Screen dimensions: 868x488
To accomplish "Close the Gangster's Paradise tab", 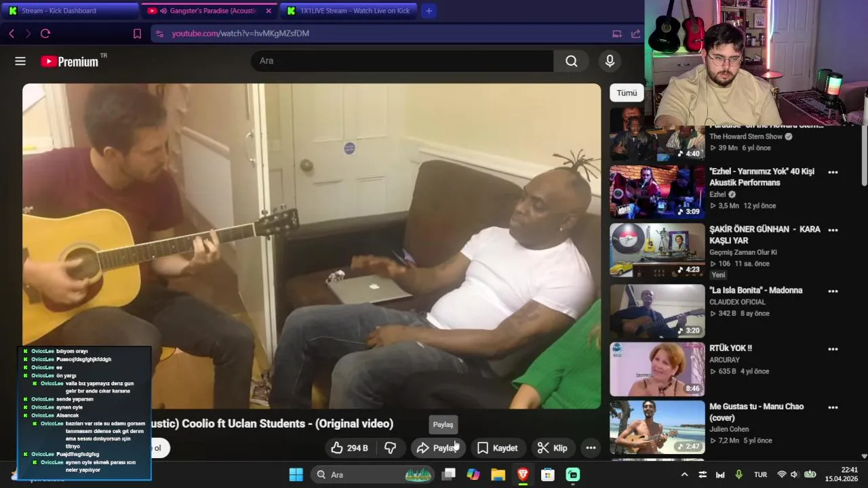I will [x=269, y=11].
